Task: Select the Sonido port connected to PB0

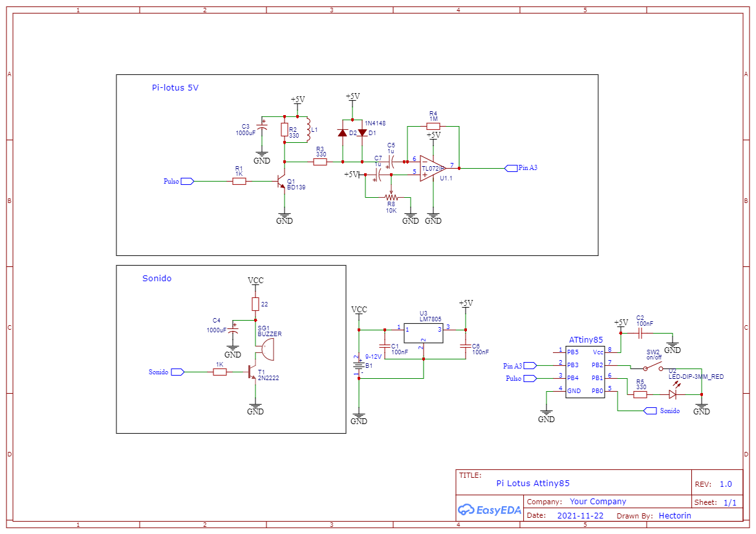Action: coord(651,411)
